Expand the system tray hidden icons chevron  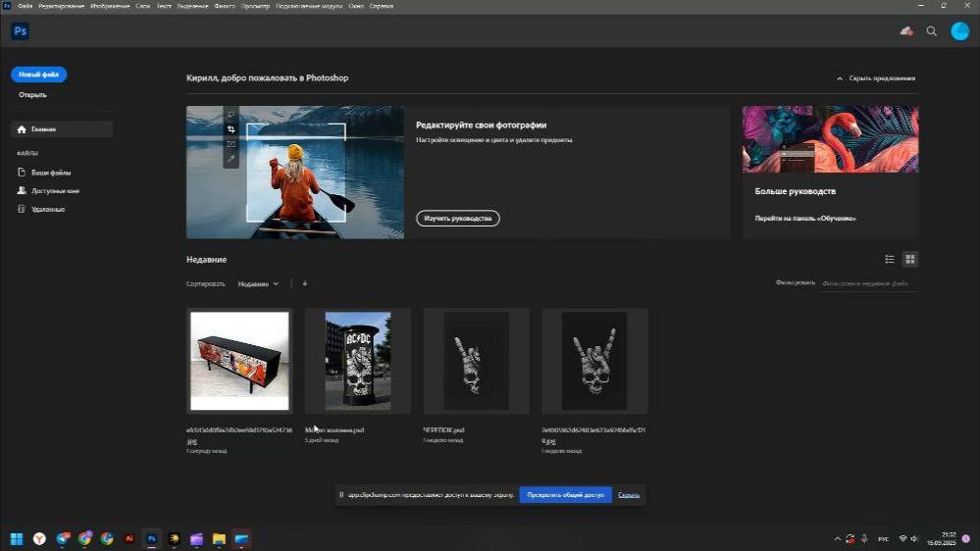click(837, 538)
